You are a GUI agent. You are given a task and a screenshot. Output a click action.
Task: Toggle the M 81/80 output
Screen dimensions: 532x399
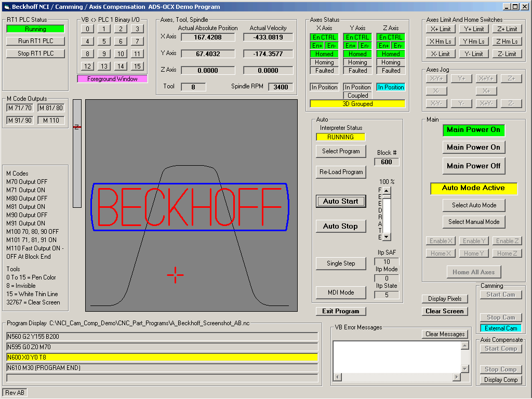coord(51,108)
